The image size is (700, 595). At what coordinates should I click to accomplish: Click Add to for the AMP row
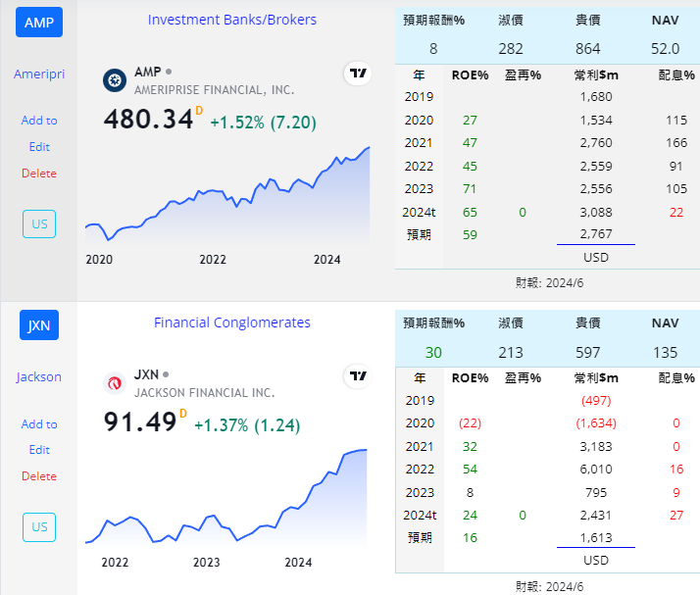[x=39, y=120]
